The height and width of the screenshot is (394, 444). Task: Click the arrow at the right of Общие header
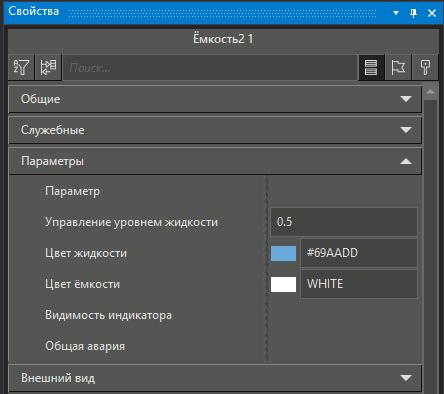pyautogui.click(x=406, y=99)
